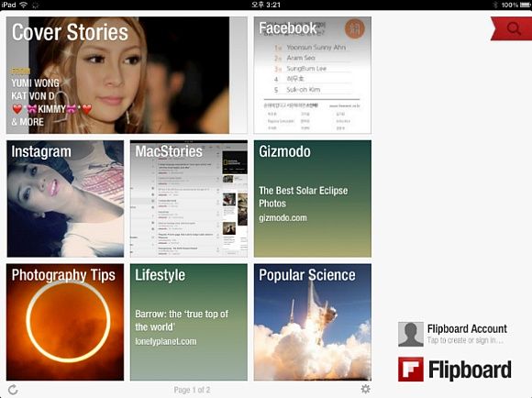The width and height of the screenshot is (532, 398).
Task: Open "Barrow: the 'true top of the world'" headline
Action: pyautogui.click(x=182, y=320)
